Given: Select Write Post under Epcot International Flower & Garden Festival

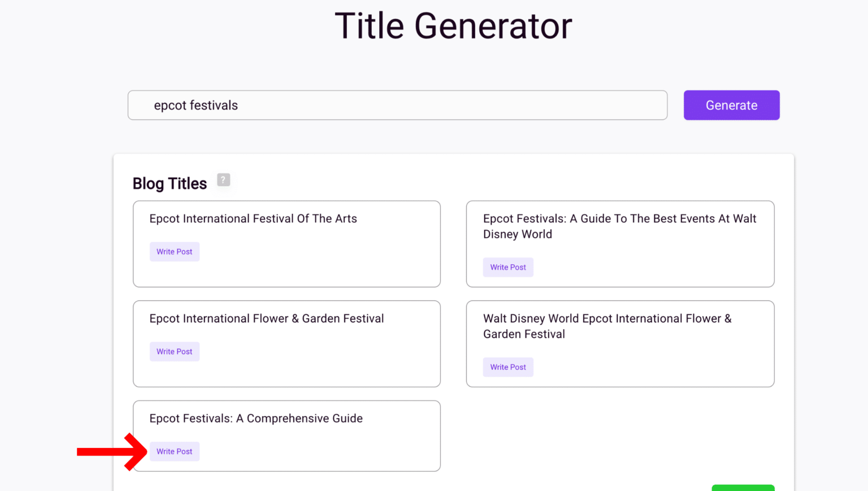Looking at the screenshot, I should (x=174, y=351).
